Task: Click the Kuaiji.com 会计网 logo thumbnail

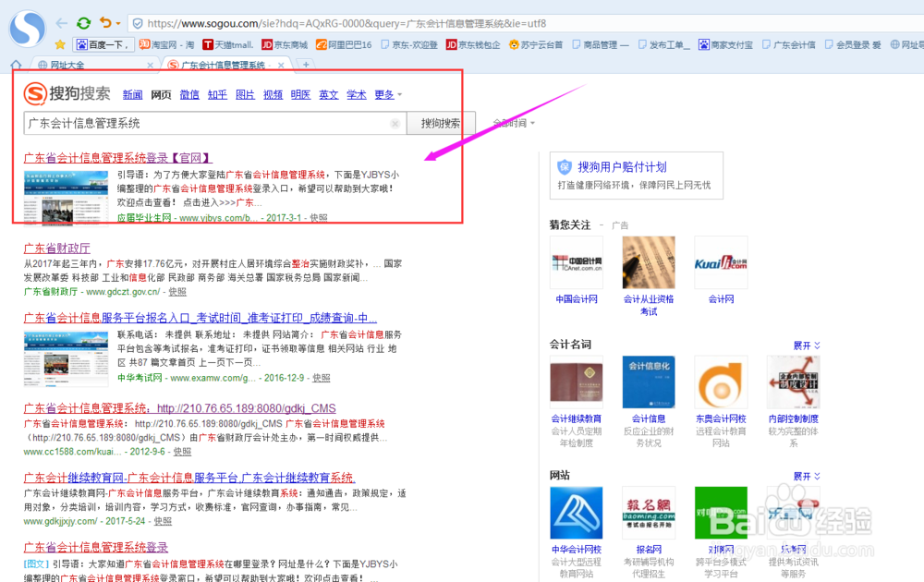Action: tap(722, 262)
